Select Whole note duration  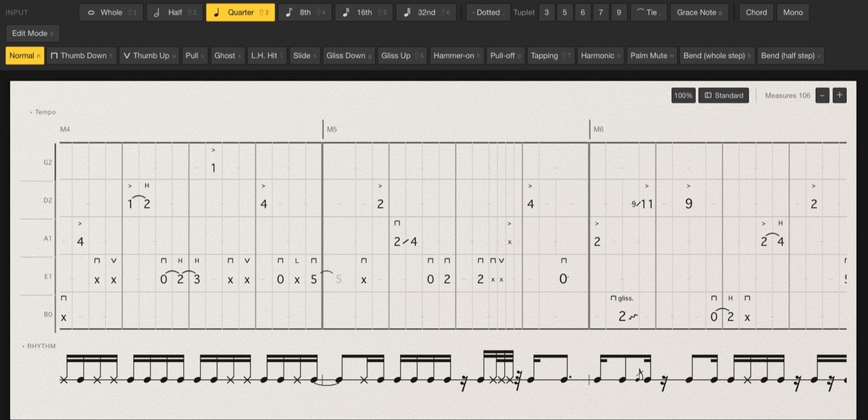[111, 12]
